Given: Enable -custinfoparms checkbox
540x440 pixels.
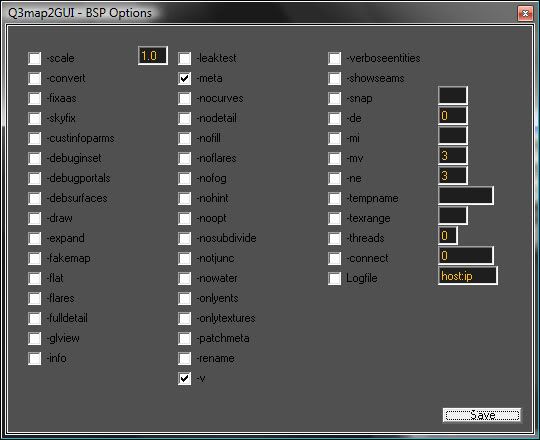Looking at the screenshot, I should click(34, 138).
